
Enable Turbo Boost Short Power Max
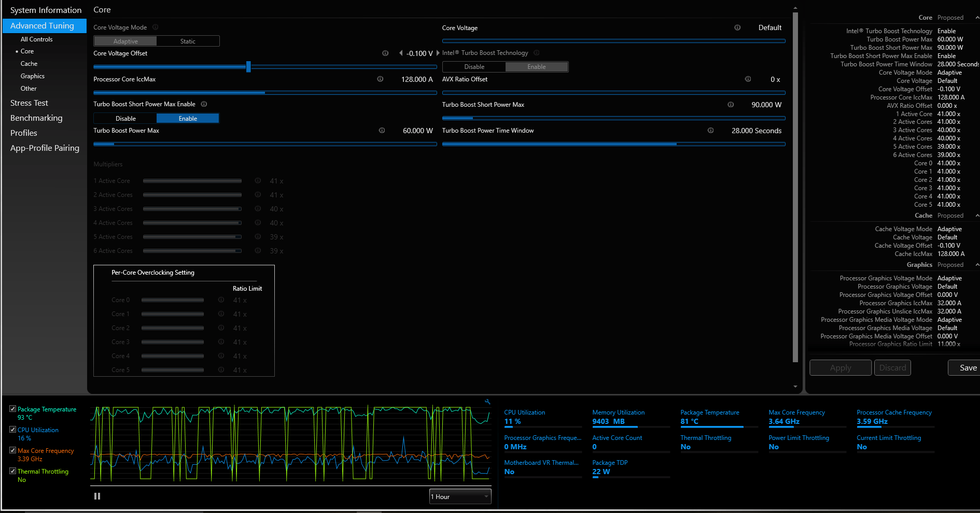click(x=188, y=119)
